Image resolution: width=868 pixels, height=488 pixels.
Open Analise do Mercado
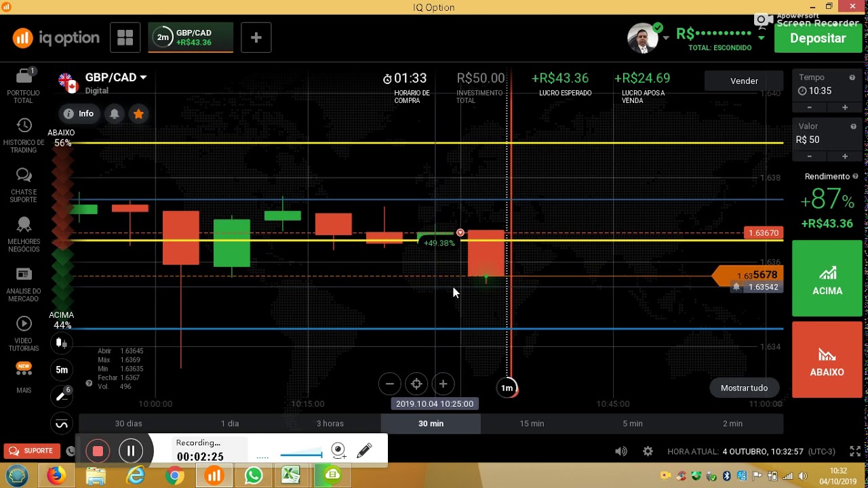(x=24, y=284)
